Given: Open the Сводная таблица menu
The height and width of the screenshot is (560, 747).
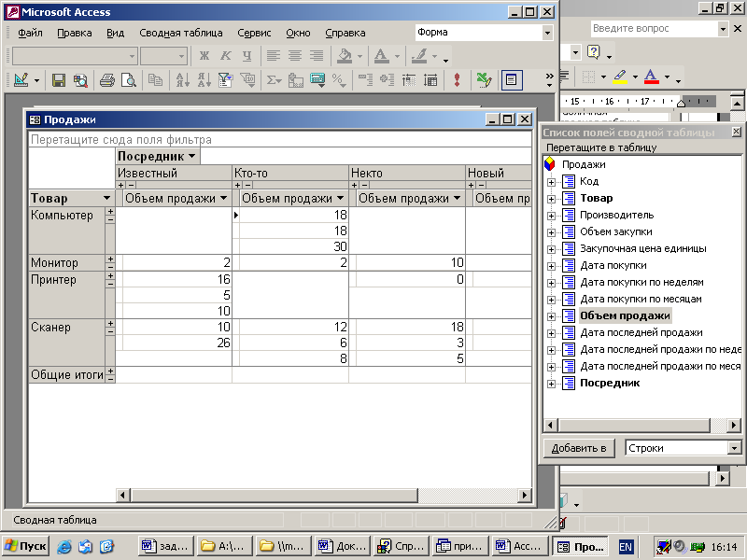Looking at the screenshot, I should [181, 33].
